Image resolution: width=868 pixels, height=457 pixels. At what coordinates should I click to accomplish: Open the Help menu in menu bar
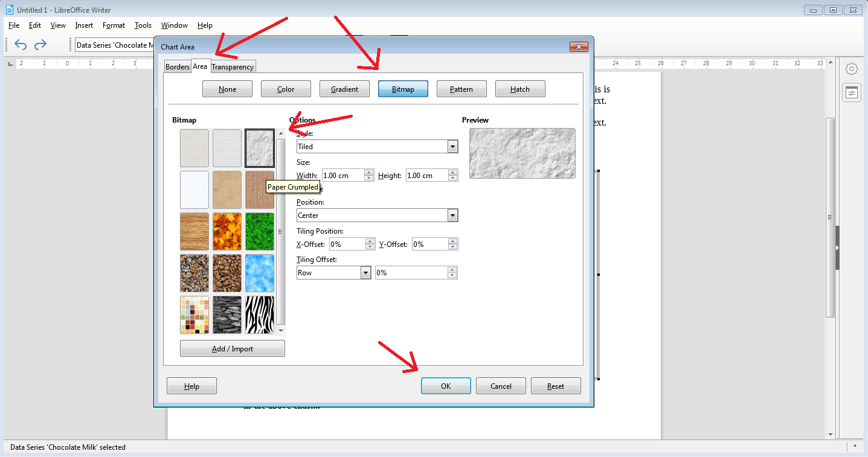[x=205, y=25]
